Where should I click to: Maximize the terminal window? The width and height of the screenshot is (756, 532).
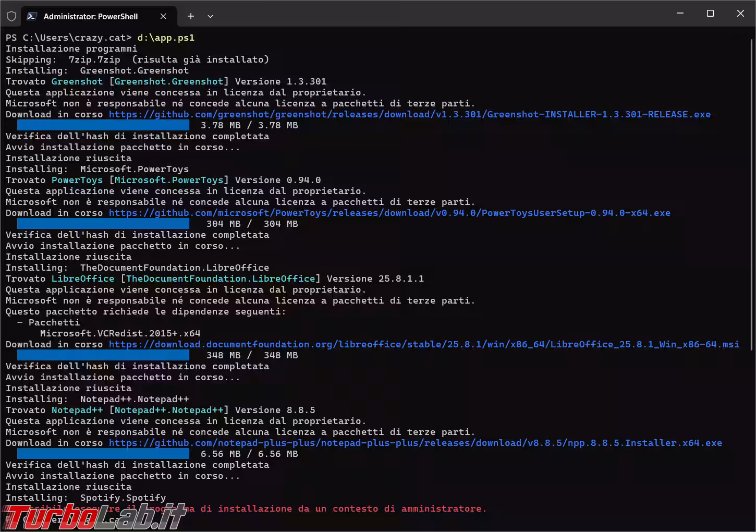[x=710, y=14]
